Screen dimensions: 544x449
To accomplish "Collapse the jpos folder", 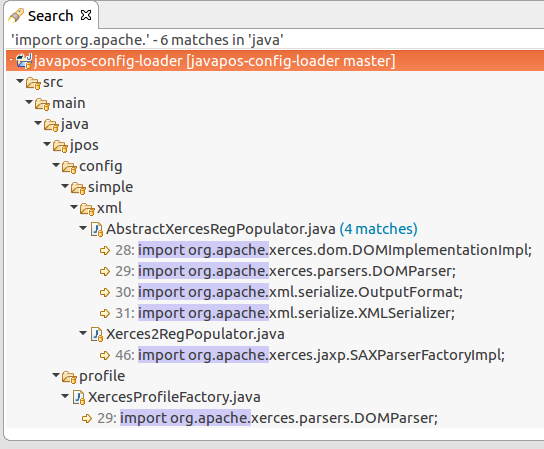I will pos(47,144).
